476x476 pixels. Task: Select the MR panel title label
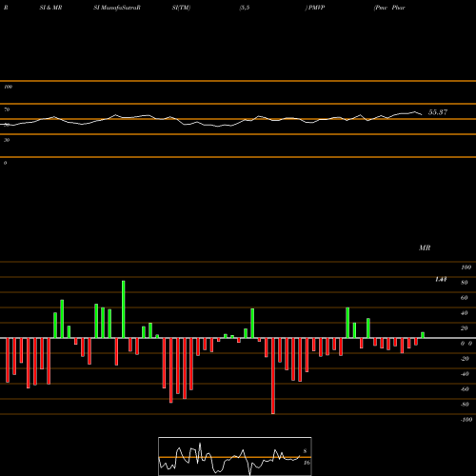click(x=425, y=248)
